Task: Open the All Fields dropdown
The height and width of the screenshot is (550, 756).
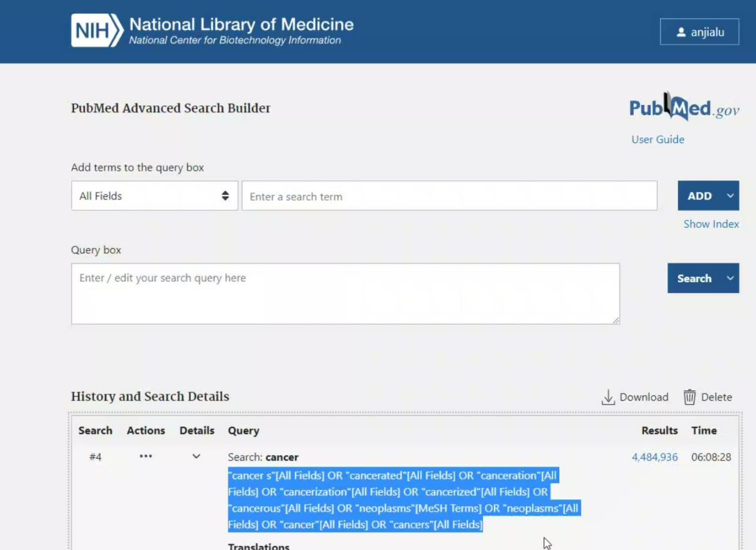Action: [154, 196]
